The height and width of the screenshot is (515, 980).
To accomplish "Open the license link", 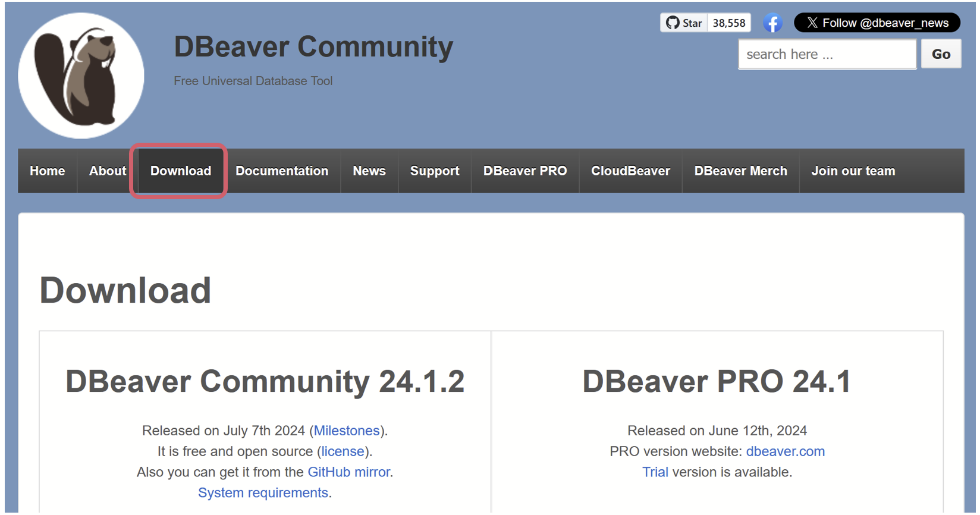I will pos(343,451).
